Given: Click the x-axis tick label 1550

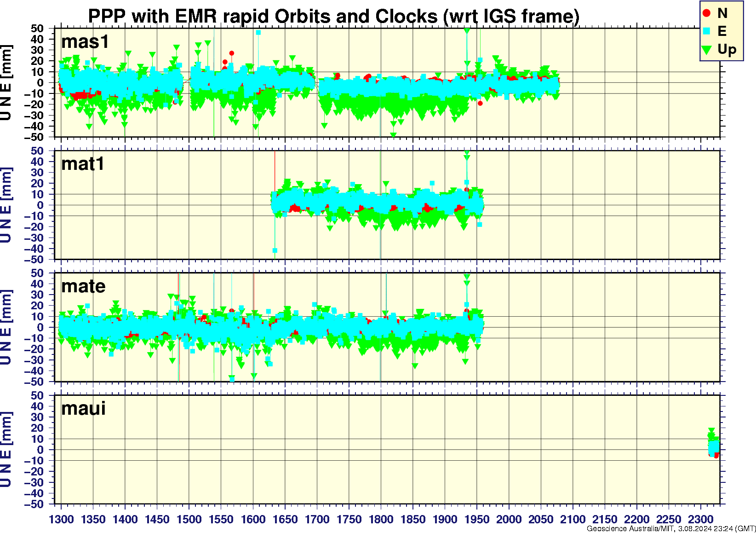Looking at the screenshot, I should coord(221,520).
